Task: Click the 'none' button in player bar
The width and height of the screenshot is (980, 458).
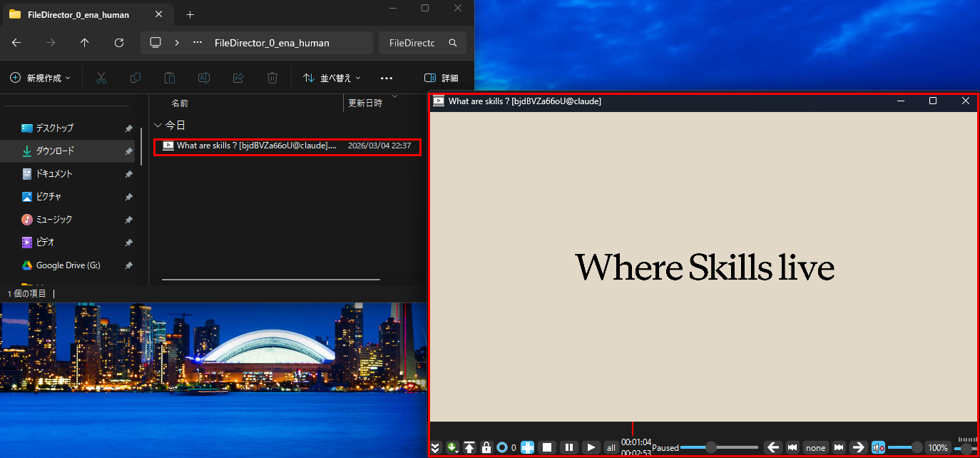Action: (815, 447)
